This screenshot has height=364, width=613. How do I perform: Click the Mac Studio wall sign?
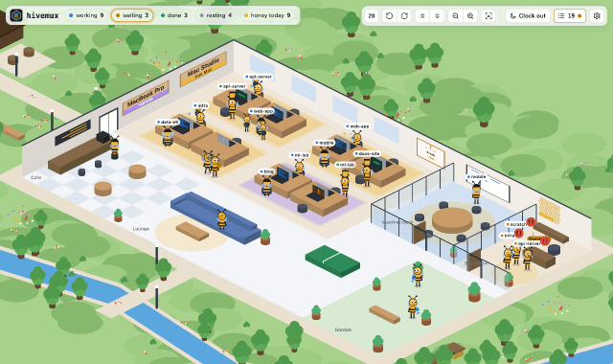pyautogui.click(x=203, y=69)
